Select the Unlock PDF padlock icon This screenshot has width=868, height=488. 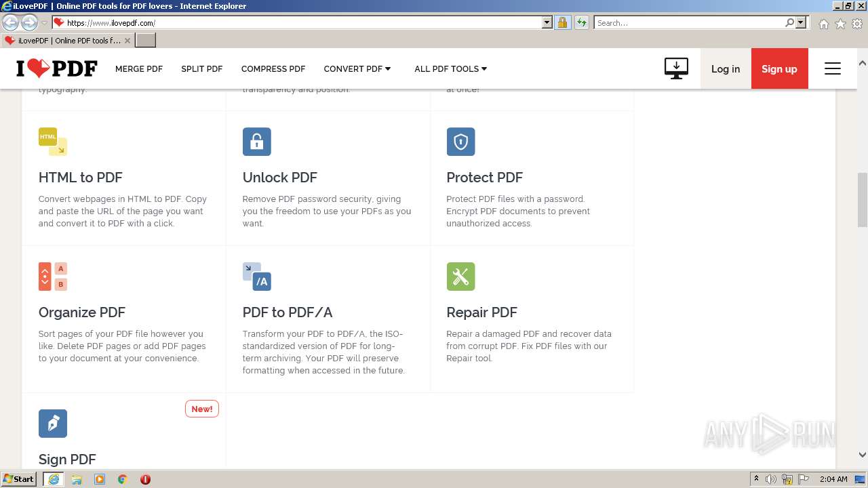point(257,142)
